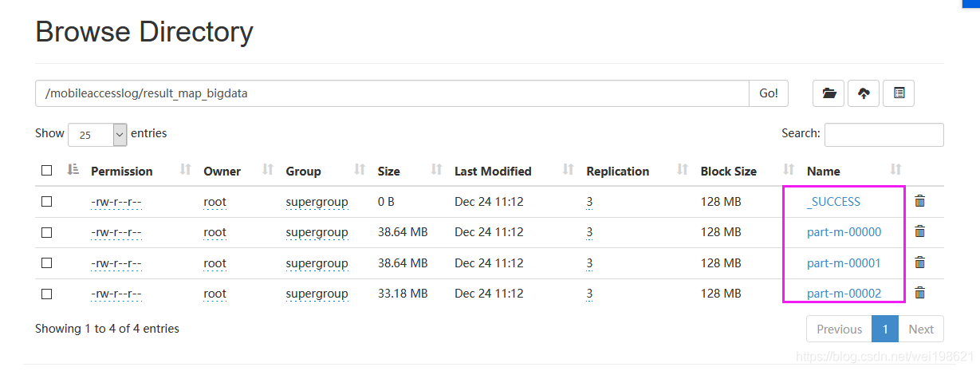Open the create directory folder icon
The width and height of the screenshot is (980, 371).
pos(828,93)
